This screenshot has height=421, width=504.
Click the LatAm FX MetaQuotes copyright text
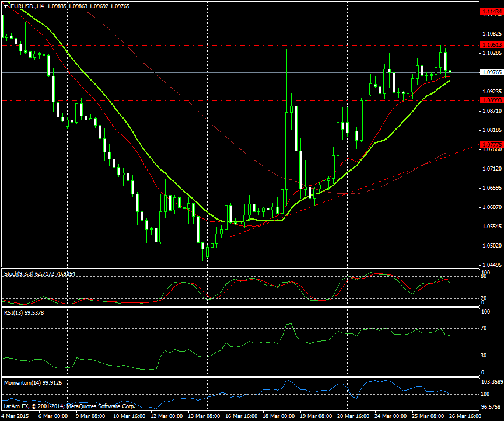click(x=69, y=405)
